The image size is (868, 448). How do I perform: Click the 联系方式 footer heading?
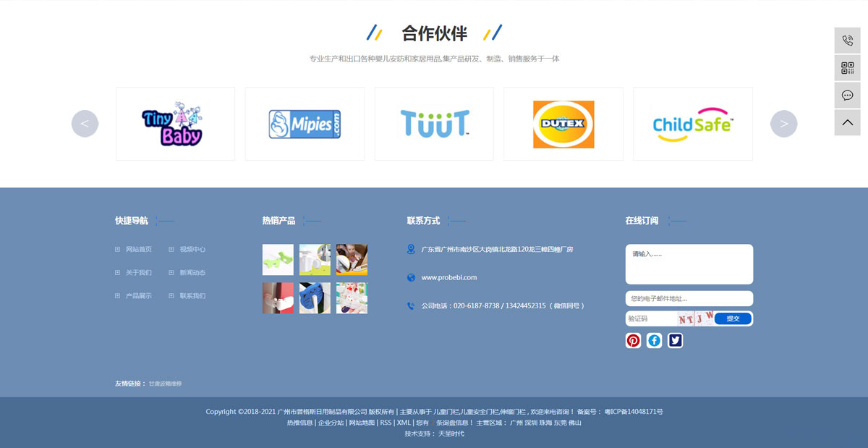point(424,221)
